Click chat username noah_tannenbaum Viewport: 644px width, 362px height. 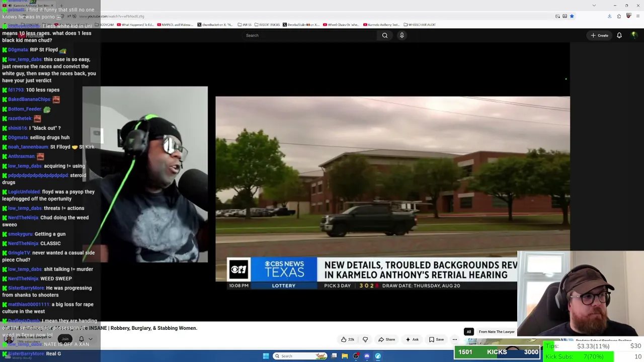(x=28, y=147)
